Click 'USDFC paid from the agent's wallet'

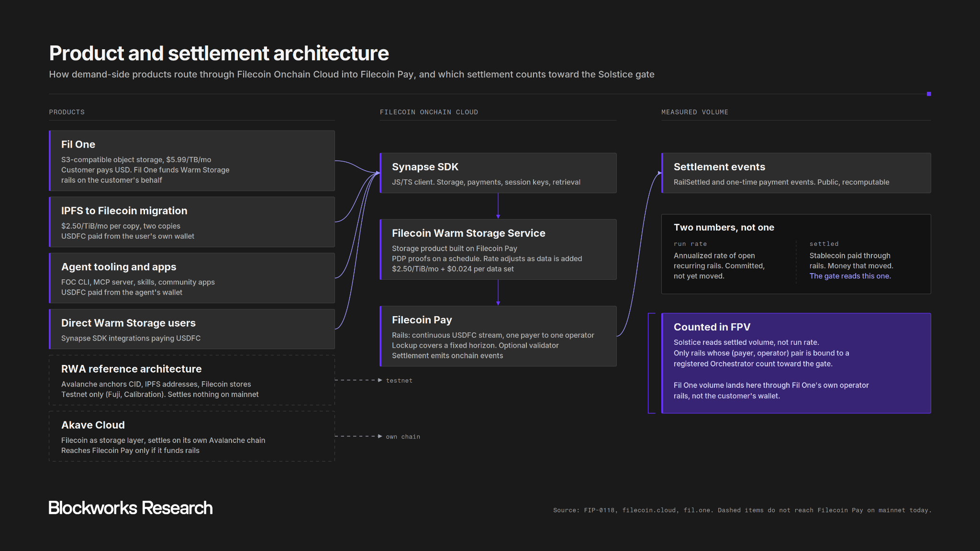click(122, 292)
